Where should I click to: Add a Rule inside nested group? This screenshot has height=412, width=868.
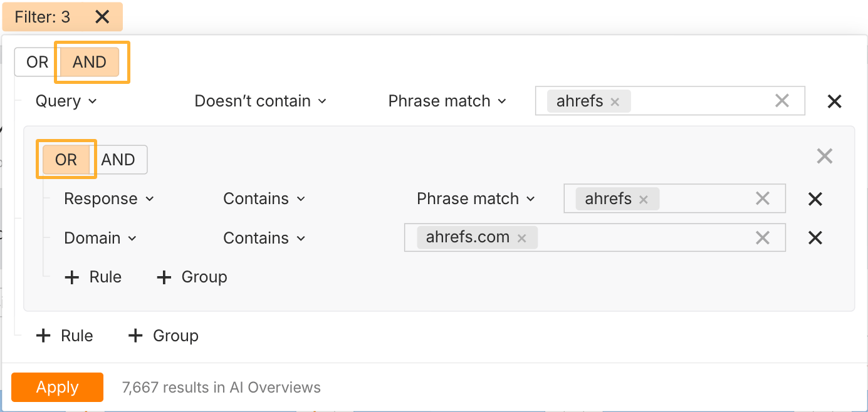(93, 277)
